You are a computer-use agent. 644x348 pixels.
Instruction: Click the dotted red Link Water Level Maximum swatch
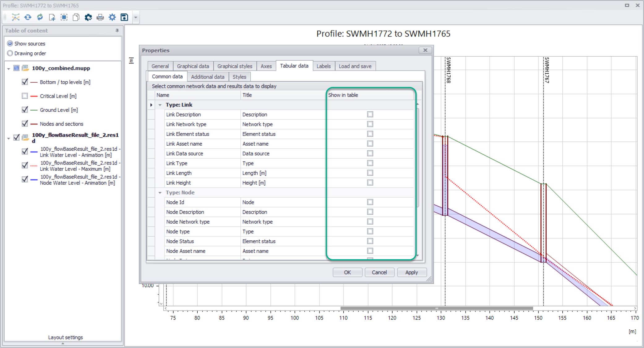[34, 166]
